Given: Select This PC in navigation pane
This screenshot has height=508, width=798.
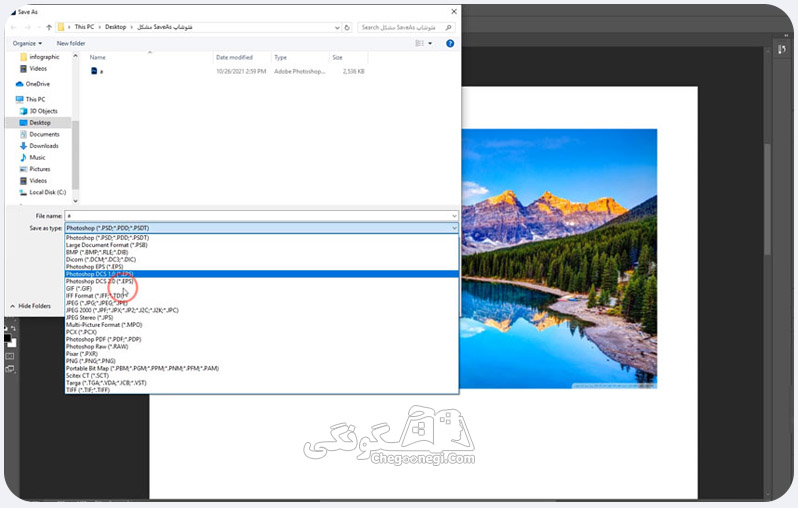Looking at the screenshot, I should click(x=31, y=99).
